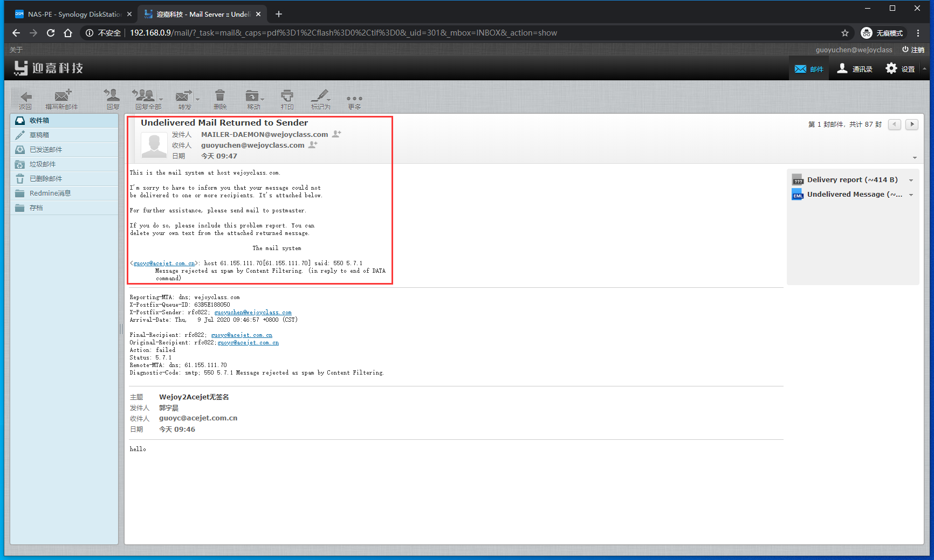The width and height of the screenshot is (934, 560).
Task: Click the Reply (回复) toolbar icon
Action: pos(112,96)
